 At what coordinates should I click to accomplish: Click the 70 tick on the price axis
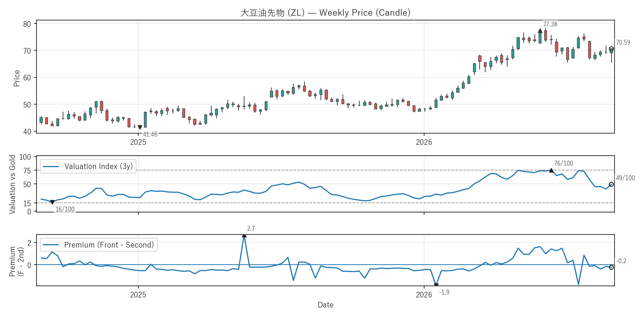[x=27, y=51]
